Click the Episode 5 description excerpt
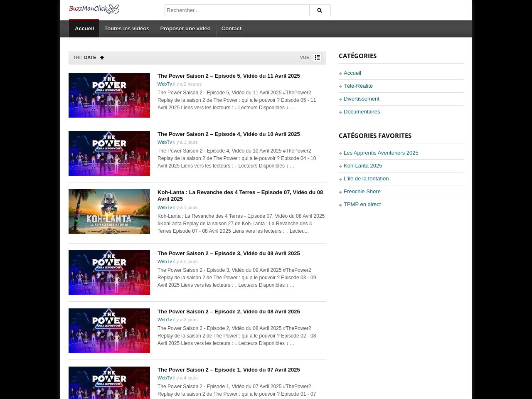Screen dimensions: 532x399 click(237, 100)
